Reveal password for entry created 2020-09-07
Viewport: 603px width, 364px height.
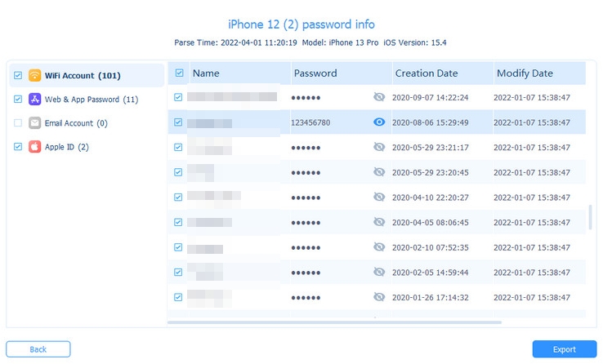378,97
